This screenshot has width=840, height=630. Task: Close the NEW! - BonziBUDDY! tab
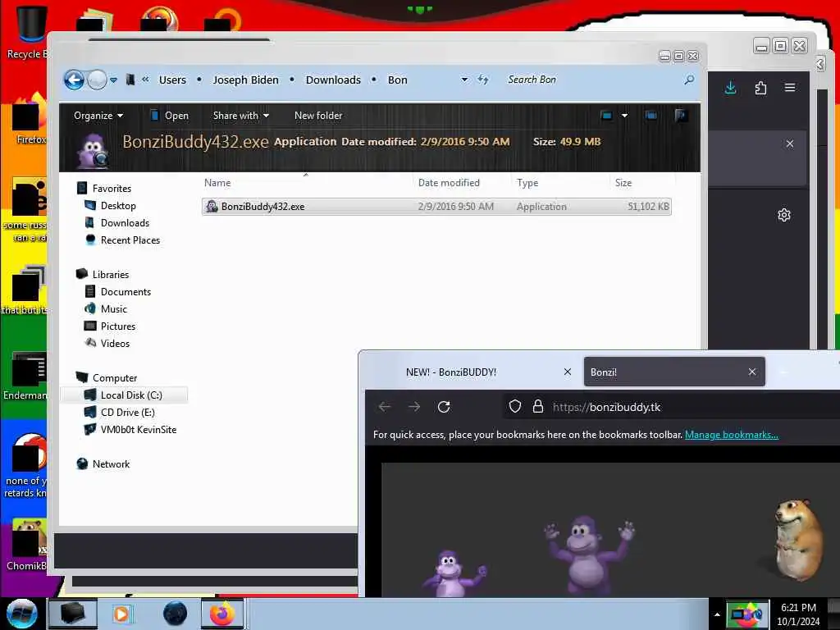pyautogui.click(x=568, y=372)
